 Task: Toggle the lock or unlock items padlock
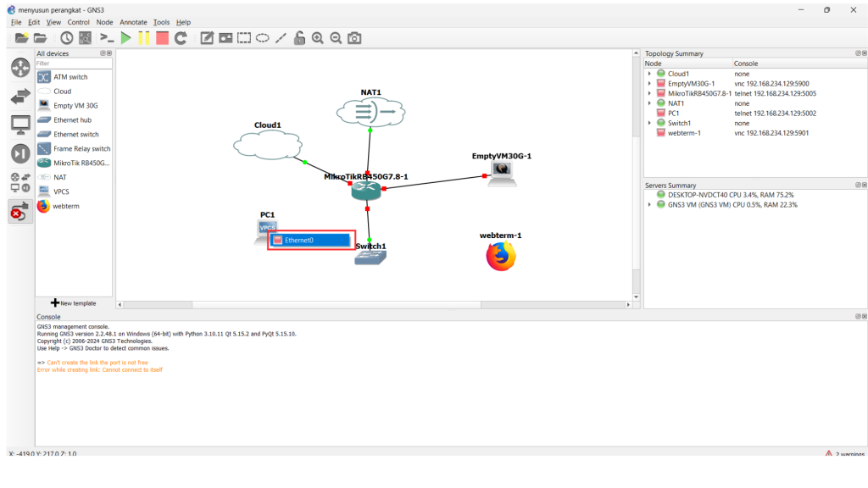(x=299, y=38)
